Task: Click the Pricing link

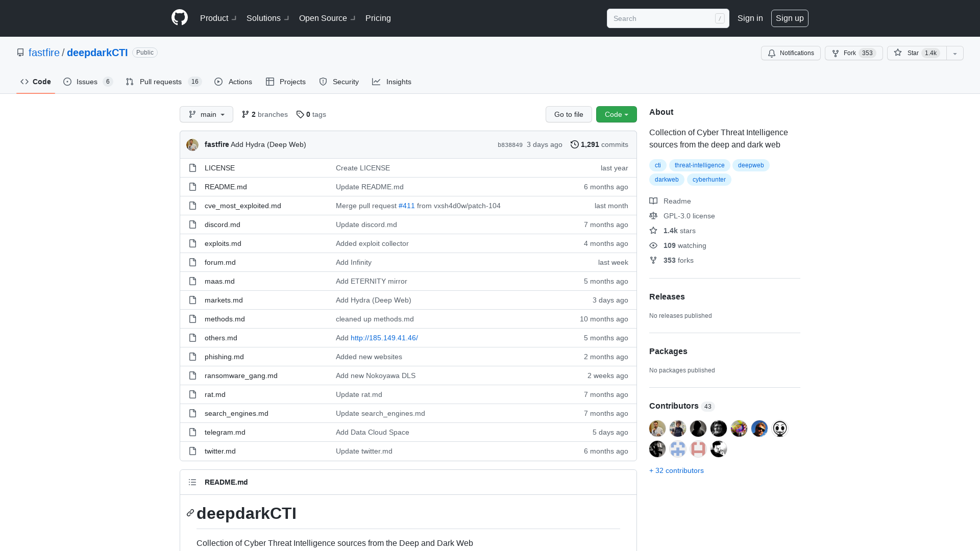Action: point(378,18)
